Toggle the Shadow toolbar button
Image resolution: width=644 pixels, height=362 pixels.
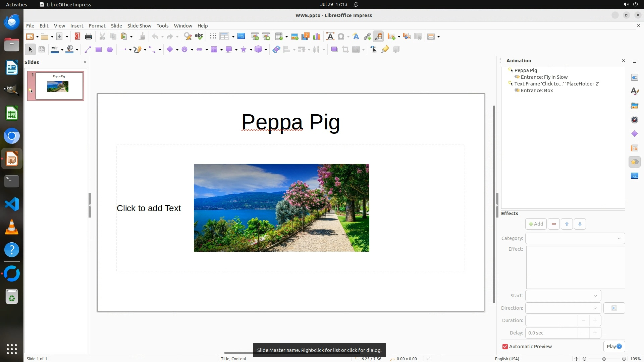[x=334, y=50]
